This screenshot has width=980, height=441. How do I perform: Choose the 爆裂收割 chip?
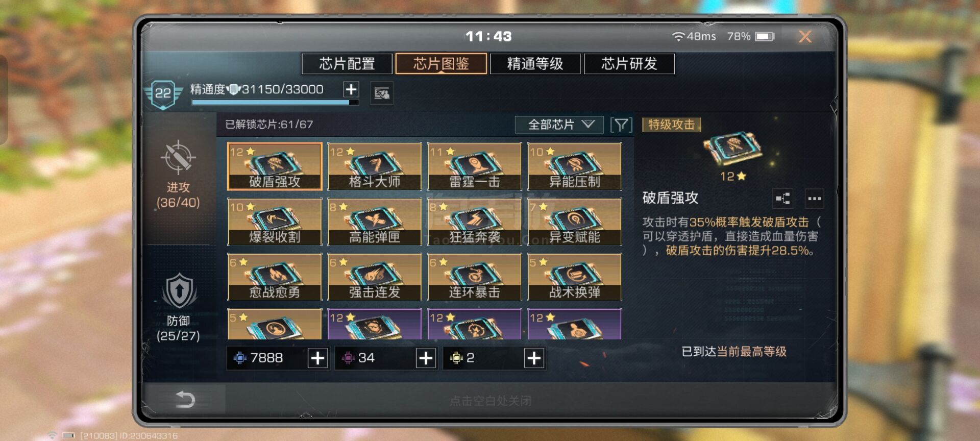tap(275, 222)
